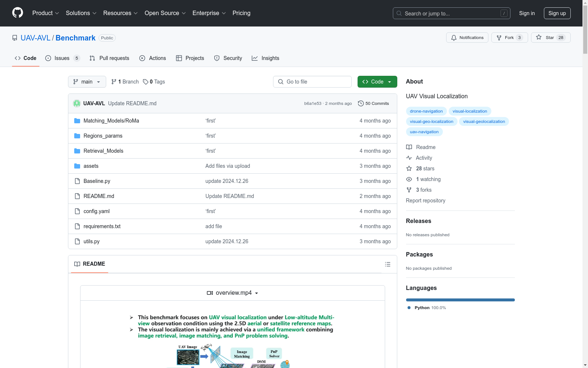This screenshot has height=368, width=588.
Task: Open the Pricing page
Action: [x=241, y=13]
